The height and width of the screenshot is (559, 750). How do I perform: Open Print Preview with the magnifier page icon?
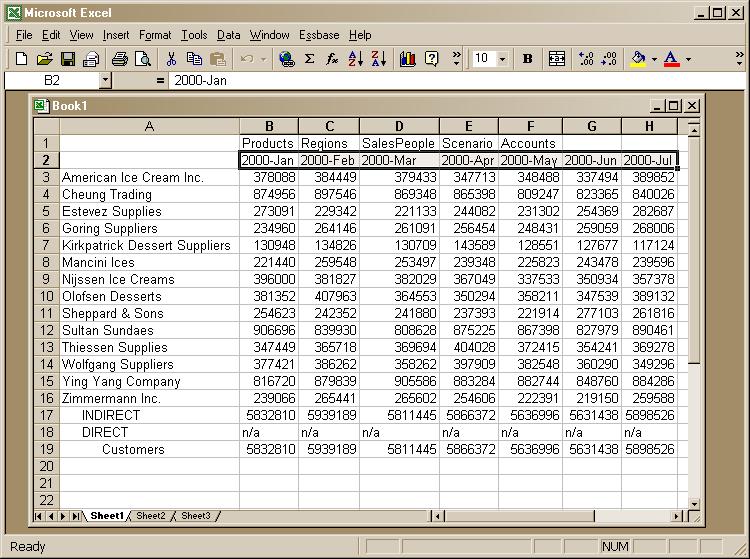tap(143, 59)
